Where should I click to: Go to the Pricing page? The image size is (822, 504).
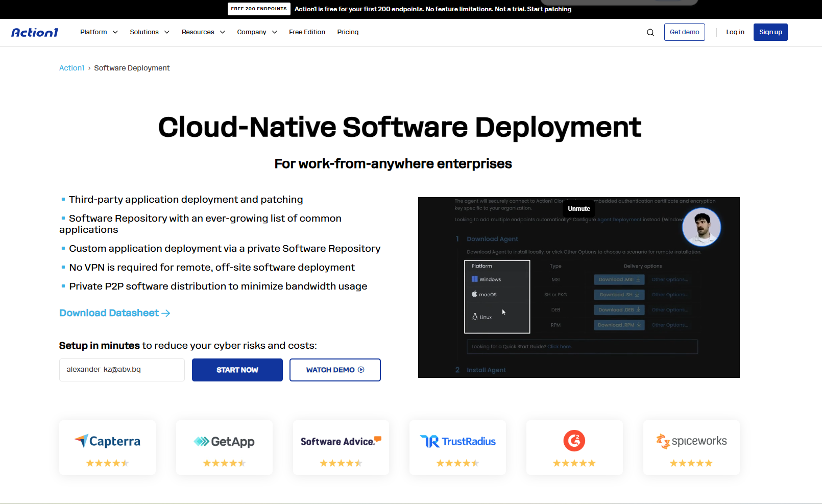click(348, 32)
